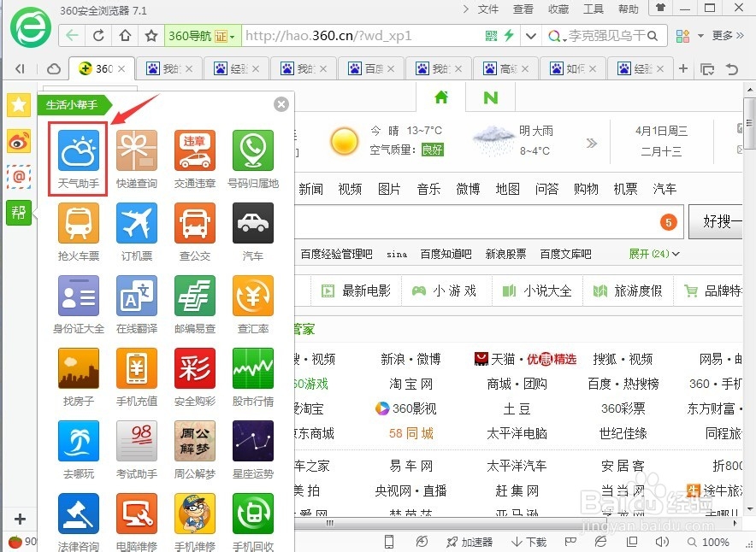Open the 安全购彩 lottery tool
Image resolution: width=756 pixels, height=552 pixels.
tap(195, 377)
